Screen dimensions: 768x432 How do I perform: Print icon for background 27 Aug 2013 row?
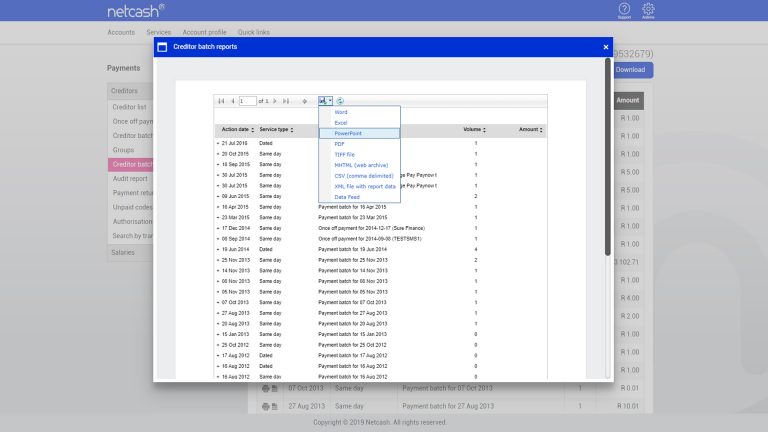(265, 407)
